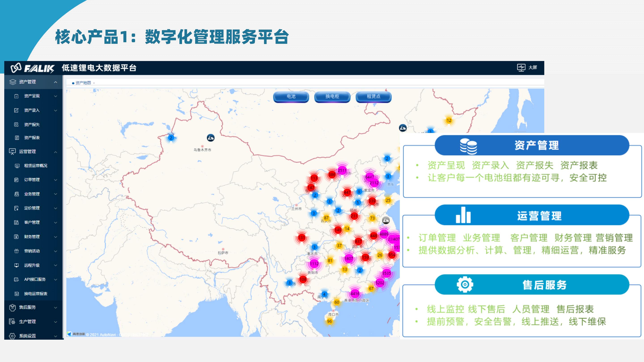Viewport: 644px width, 362px height.
Task: Click the 生产管理 sidebar icon
Action: pyautogui.click(x=12, y=322)
